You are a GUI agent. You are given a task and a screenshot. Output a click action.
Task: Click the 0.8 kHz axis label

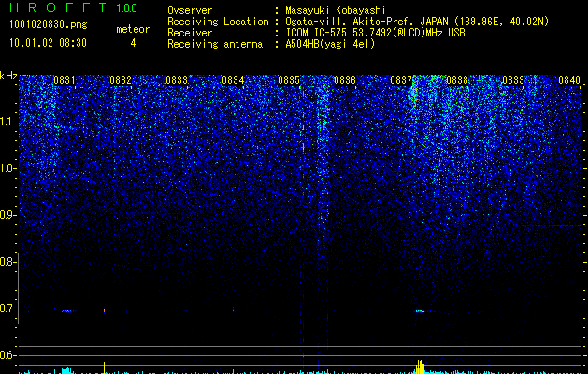click(x=7, y=262)
